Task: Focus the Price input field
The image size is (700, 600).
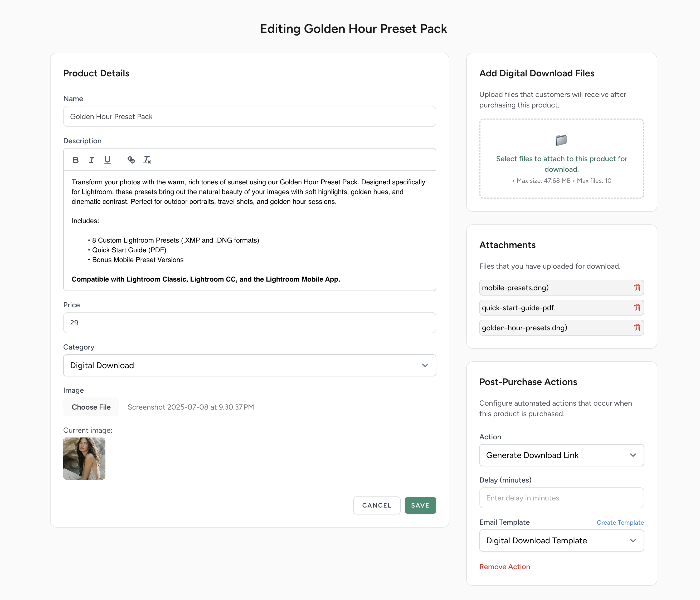Action: (249, 323)
